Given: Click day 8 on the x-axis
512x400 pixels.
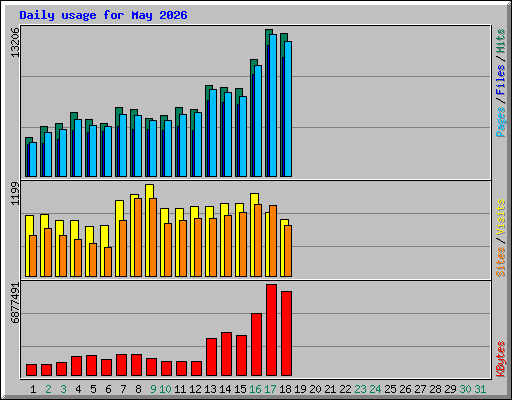Looking at the screenshot, I should 138,389.
